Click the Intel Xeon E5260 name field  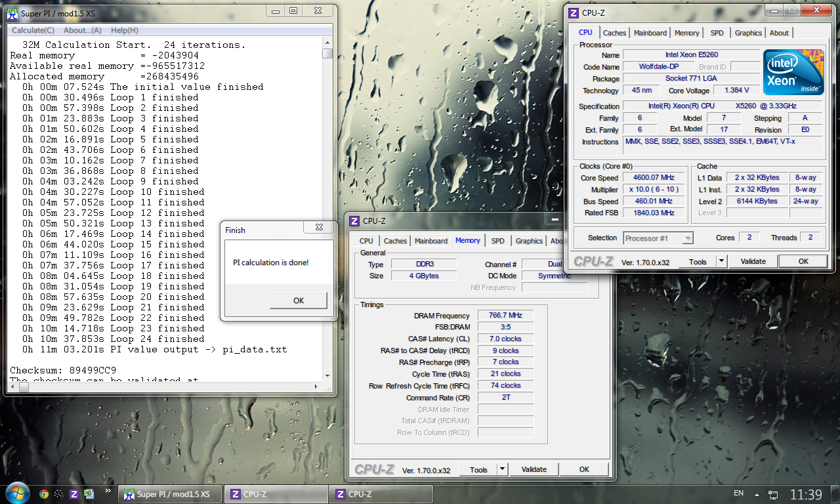pyautogui.click(x=691, y=55)
